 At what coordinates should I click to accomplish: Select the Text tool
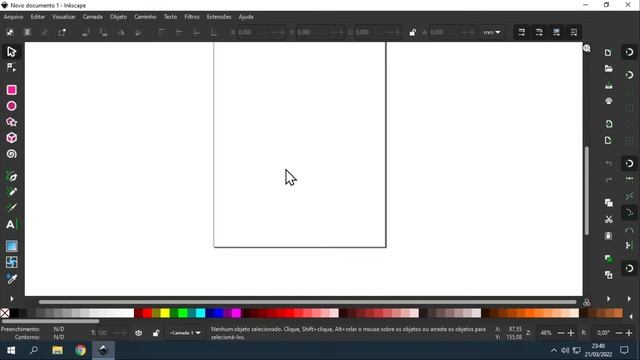pyautogui.click(x=11, y=224)
